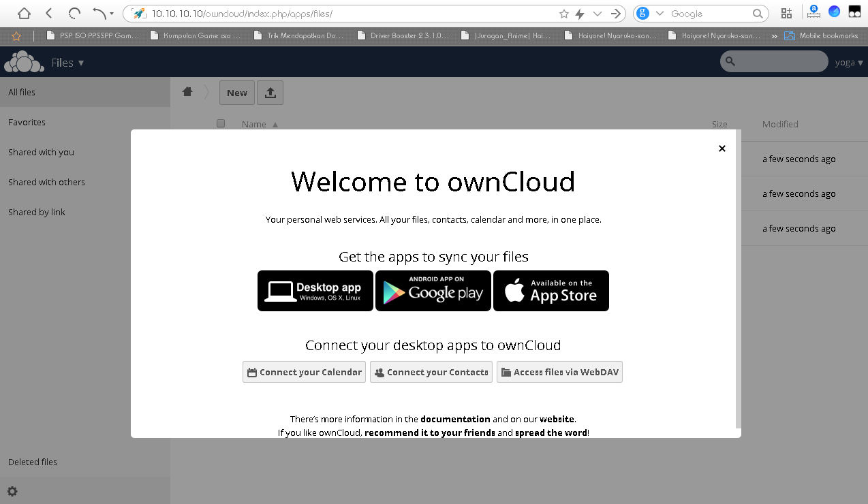Open Shared with others section
The height and width of the screenshot is (504, 868).
click(84, 182)
